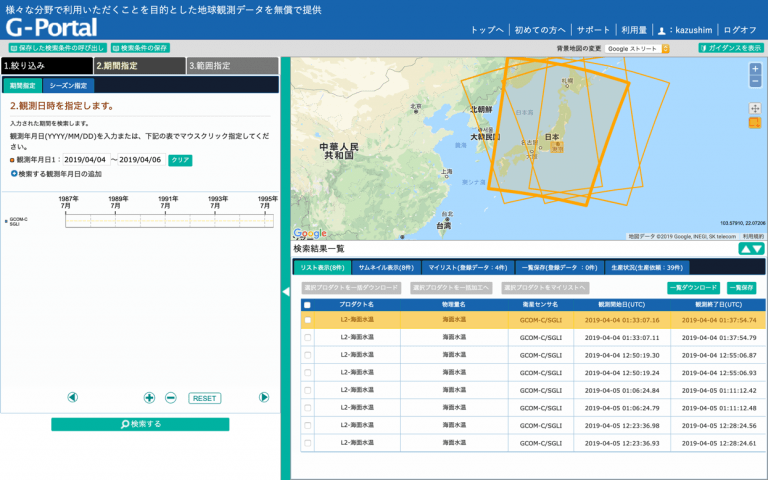Zoom out the map with minus button
Screen dimensions: 768x480
click(755, 81)
